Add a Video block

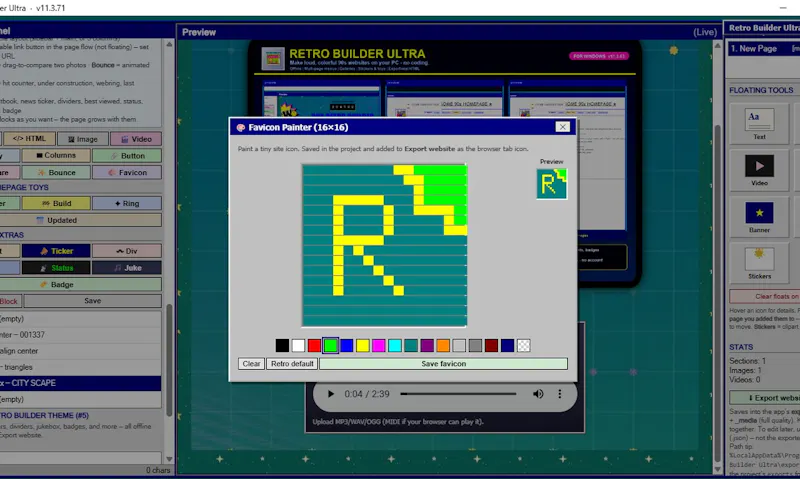point(136,139)
